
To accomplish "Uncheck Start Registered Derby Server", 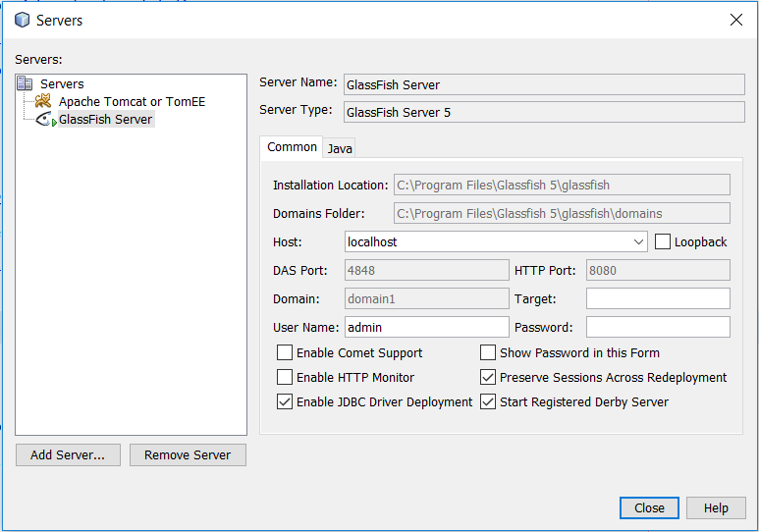I will point(488,401).
